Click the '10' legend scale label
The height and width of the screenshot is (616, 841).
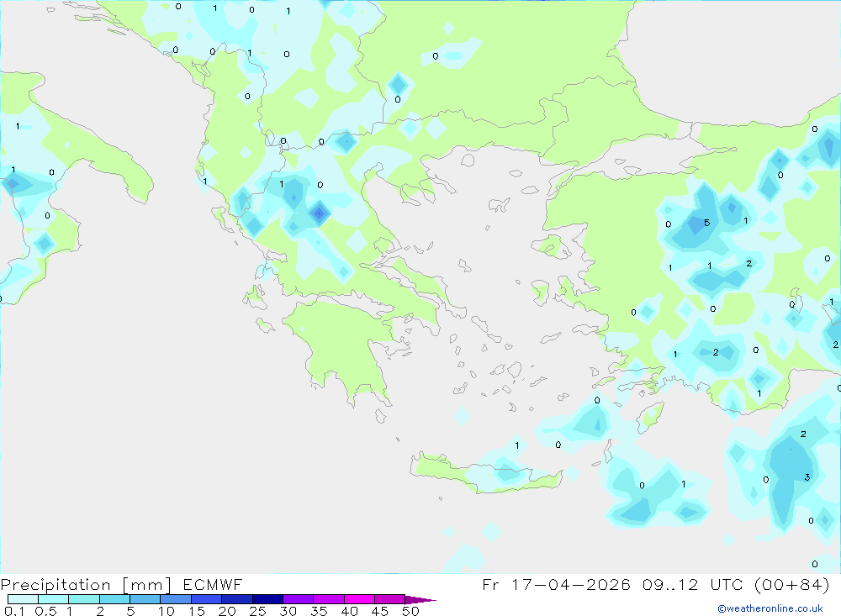[167, 611]
